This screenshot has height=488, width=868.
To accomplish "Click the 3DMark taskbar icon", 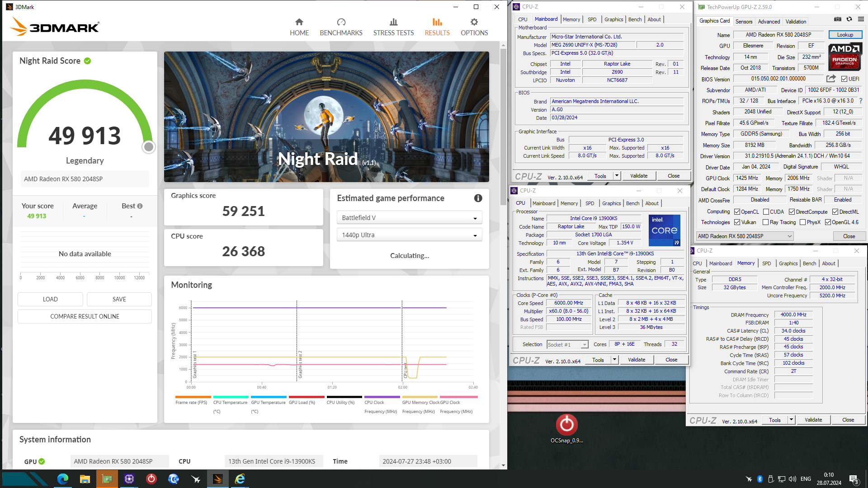I will tap(218, 479).
